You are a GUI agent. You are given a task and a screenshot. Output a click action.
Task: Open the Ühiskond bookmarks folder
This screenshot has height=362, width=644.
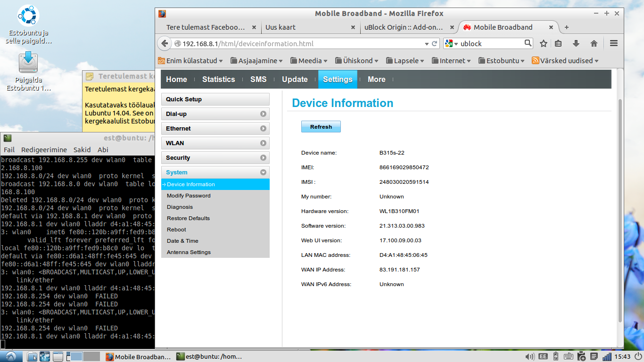tap(358, 60)
